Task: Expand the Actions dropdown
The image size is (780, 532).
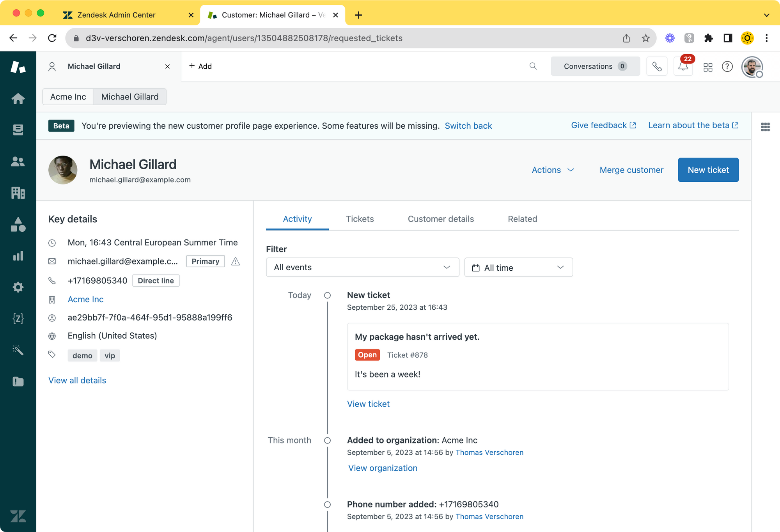Action: (x=553, y=170)
